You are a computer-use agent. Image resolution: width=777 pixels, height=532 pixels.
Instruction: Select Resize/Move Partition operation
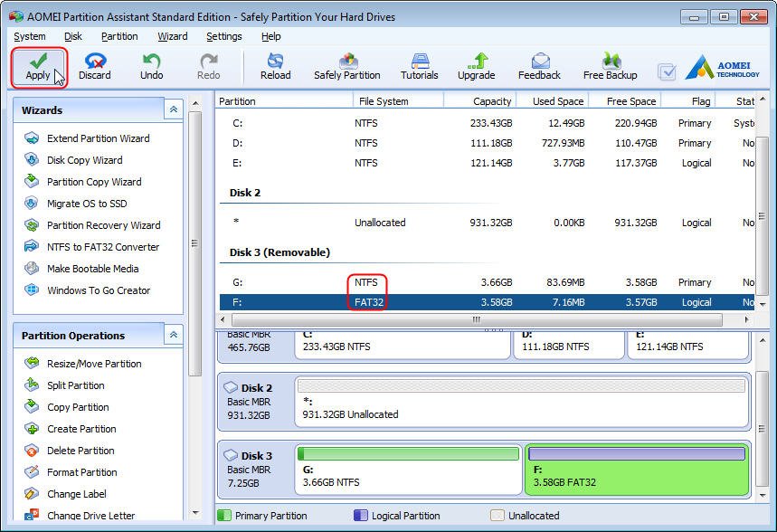tap(82, 364)
